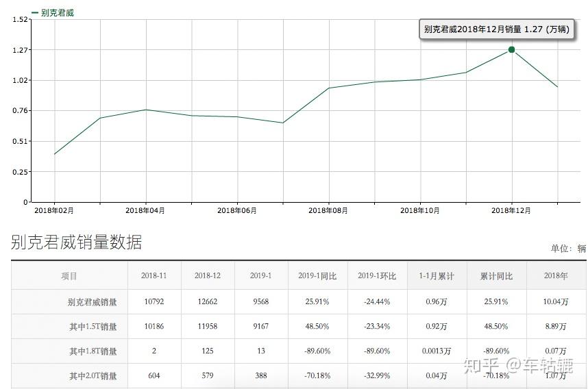This screenshot has width=588, height=389.
Task: Select the 2019-1 column header
Action: [260, 276]
